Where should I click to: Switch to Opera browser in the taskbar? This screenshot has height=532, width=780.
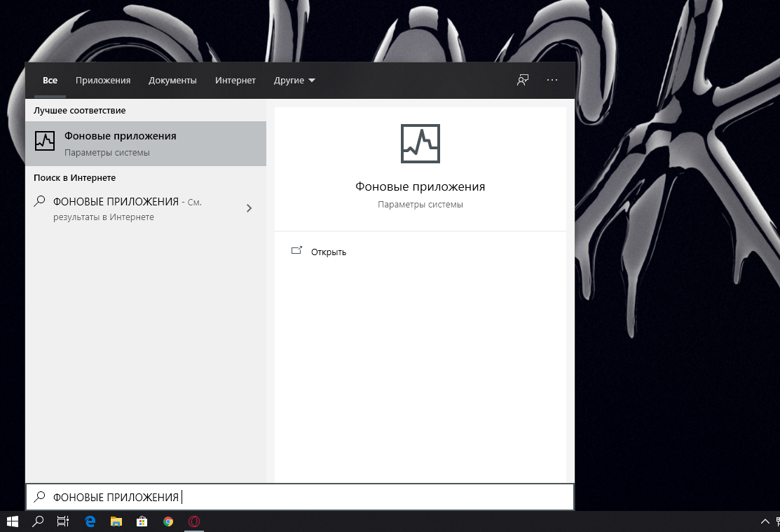pos(194,521)
